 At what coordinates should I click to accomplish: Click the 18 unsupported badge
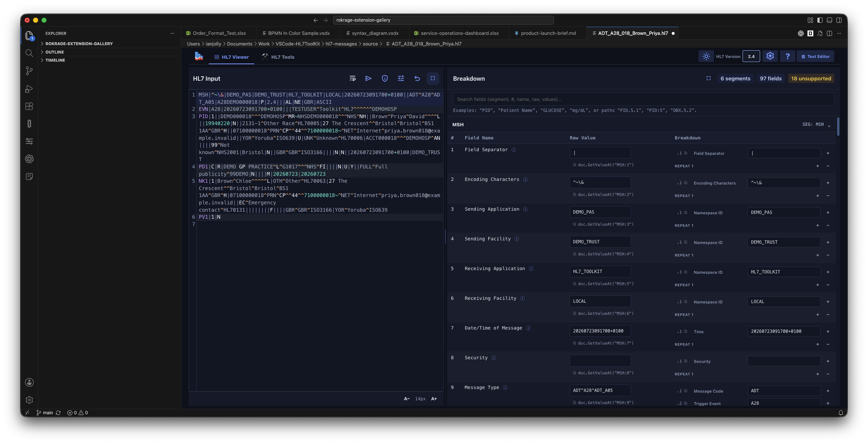(811, 79)
